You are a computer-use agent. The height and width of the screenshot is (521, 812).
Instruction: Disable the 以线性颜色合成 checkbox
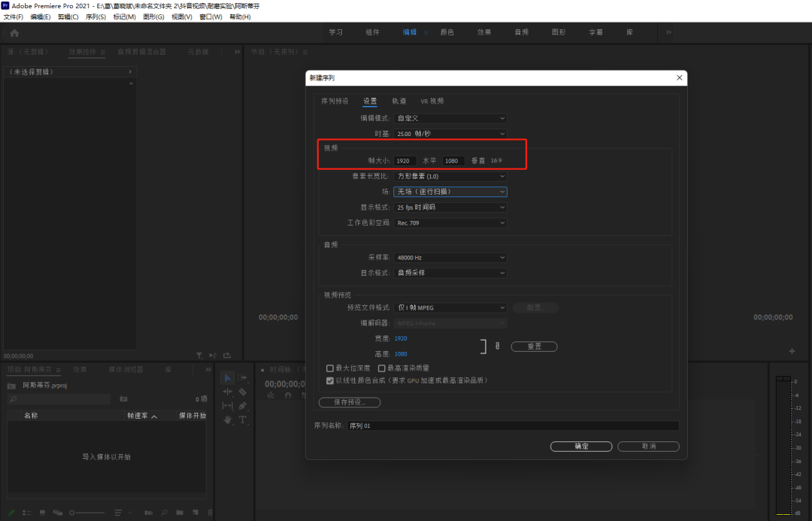click(x=329, y=379)
